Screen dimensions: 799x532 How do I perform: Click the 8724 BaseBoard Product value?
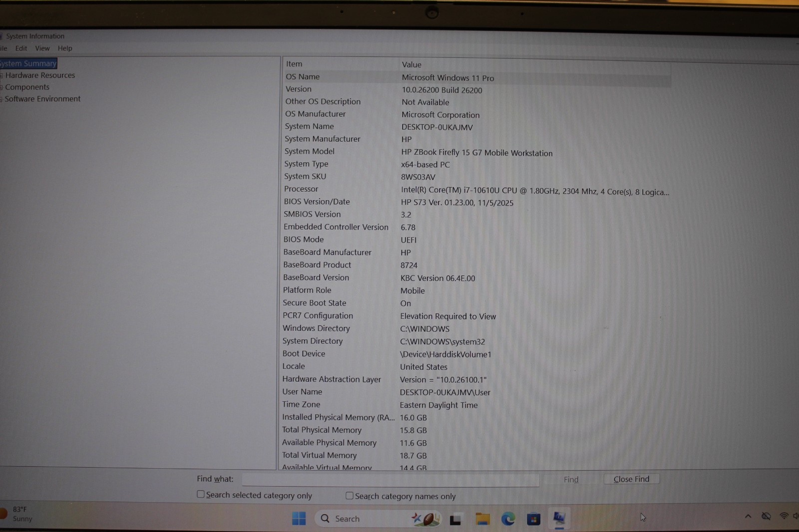coord(408,266)
